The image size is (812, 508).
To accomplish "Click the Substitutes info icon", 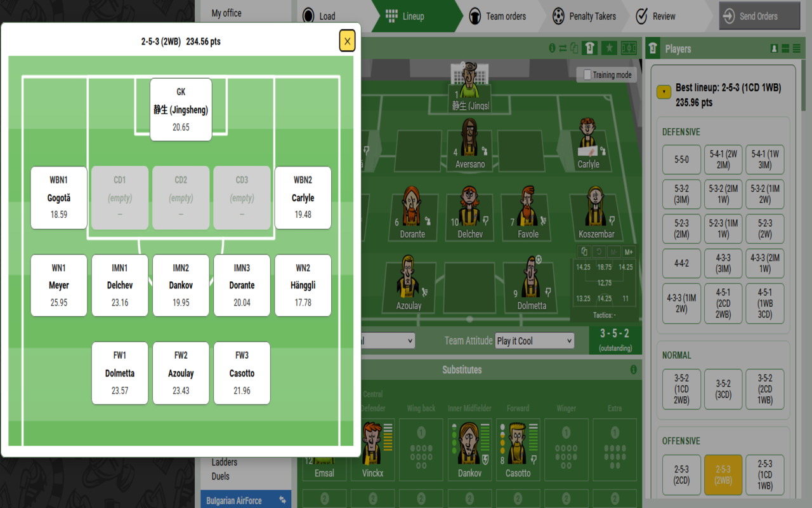I will pyautogui.click(x=633, y=370).
